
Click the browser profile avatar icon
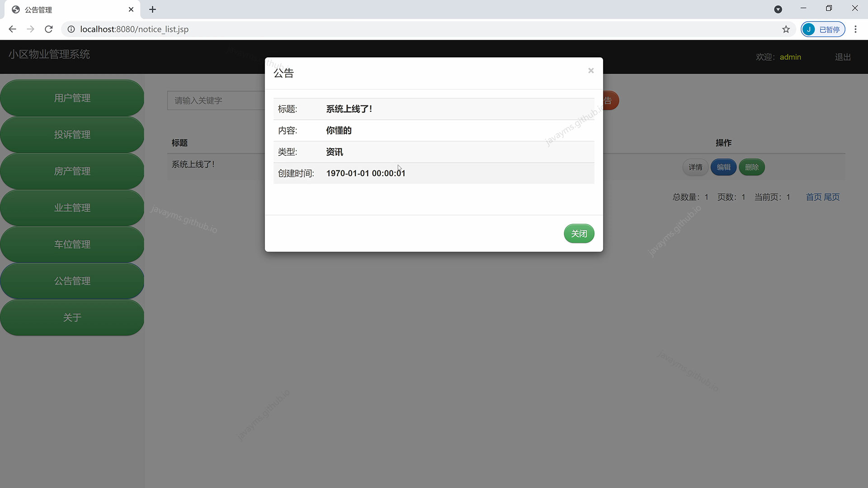[809, 29]
